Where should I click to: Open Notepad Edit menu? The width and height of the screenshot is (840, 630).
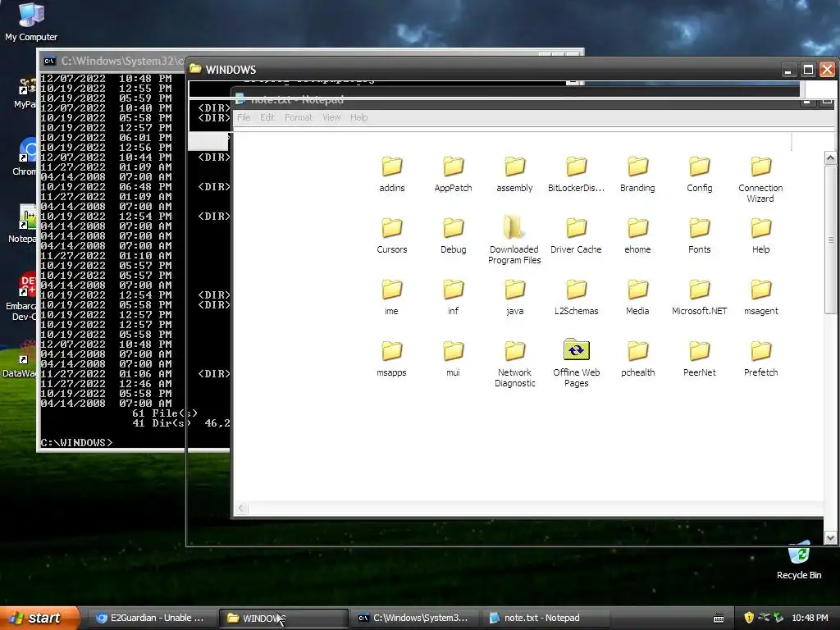click(267, 117)
